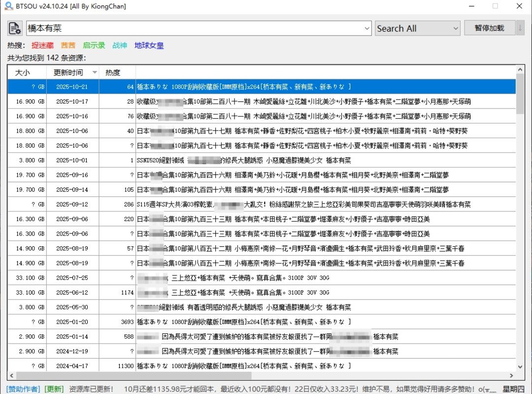This screenshot has width=532, height=394.
Task: Click the BTSOU app icon in title bar
Action: [x=8, y=6]
